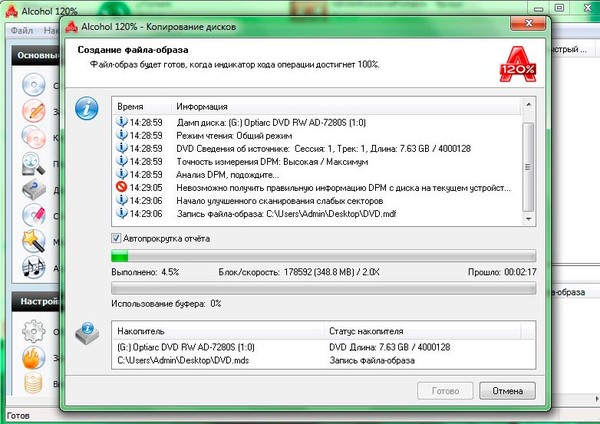Click the Основные panel header in the main window
This screenshot has width=600, height=424.
tap(36, 55)
